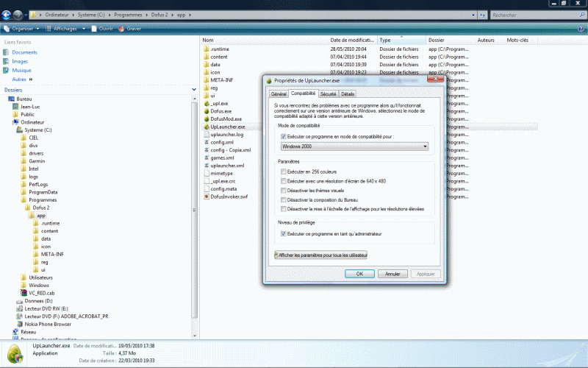
Task: Select Windows folder in tree
Action: (x=39, y=286)
